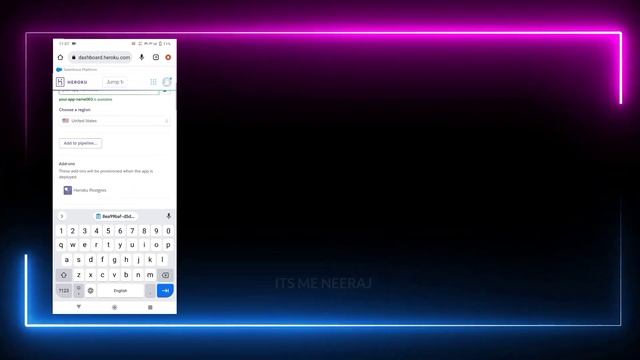
Task: Tap the address bar microphone icon
Action: 142,58
